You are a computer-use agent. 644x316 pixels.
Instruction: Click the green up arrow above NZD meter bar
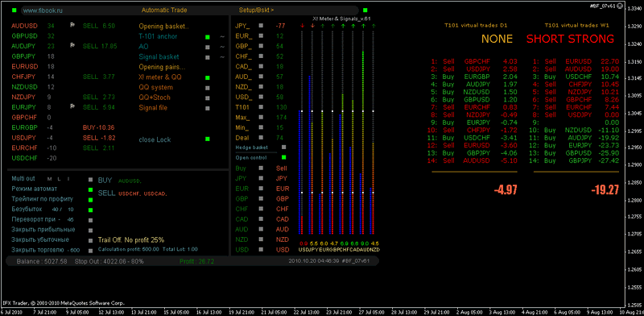click(x=373, y=26)
